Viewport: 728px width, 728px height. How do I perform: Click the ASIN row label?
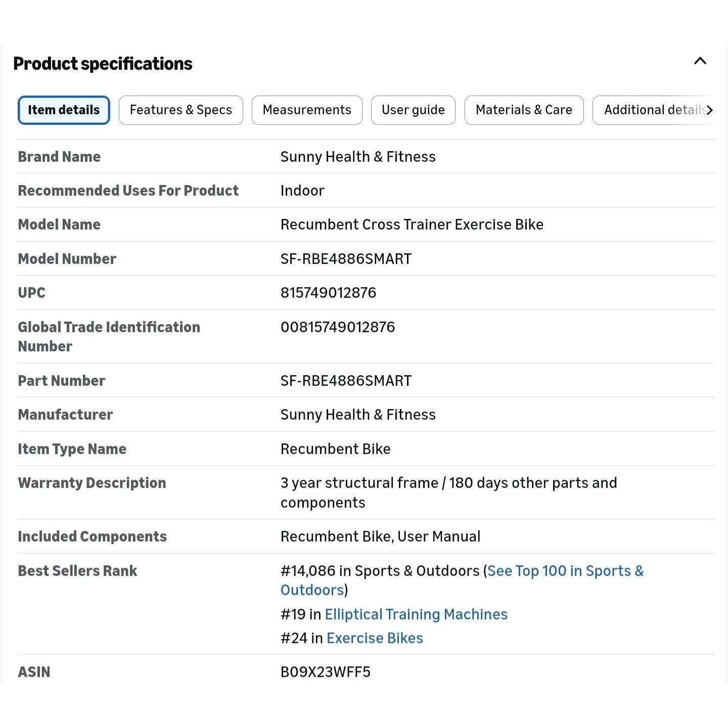[34, 672]
